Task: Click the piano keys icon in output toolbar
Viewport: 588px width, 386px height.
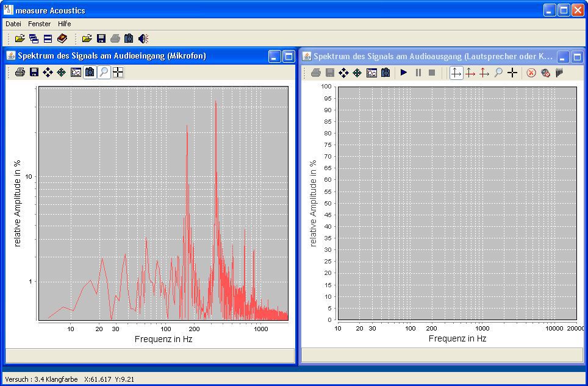Action: point(559,73)
